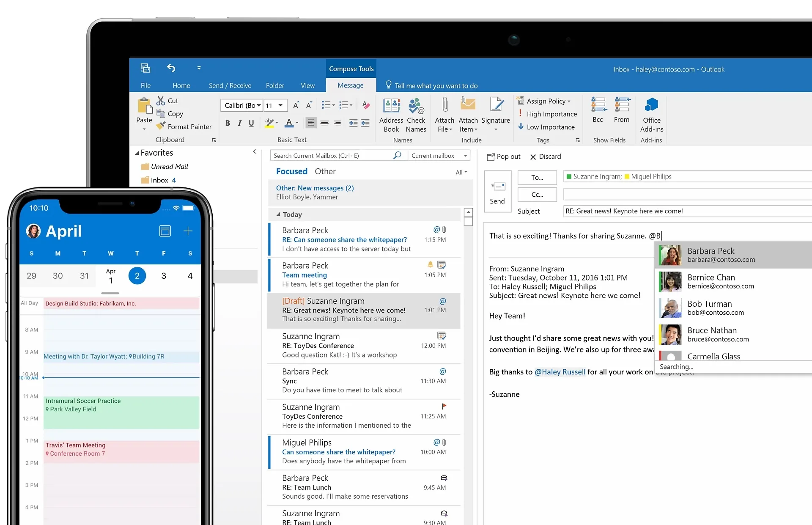Pop out the reply window
This screenshot has height=525, width=812.
pos(503,157)
